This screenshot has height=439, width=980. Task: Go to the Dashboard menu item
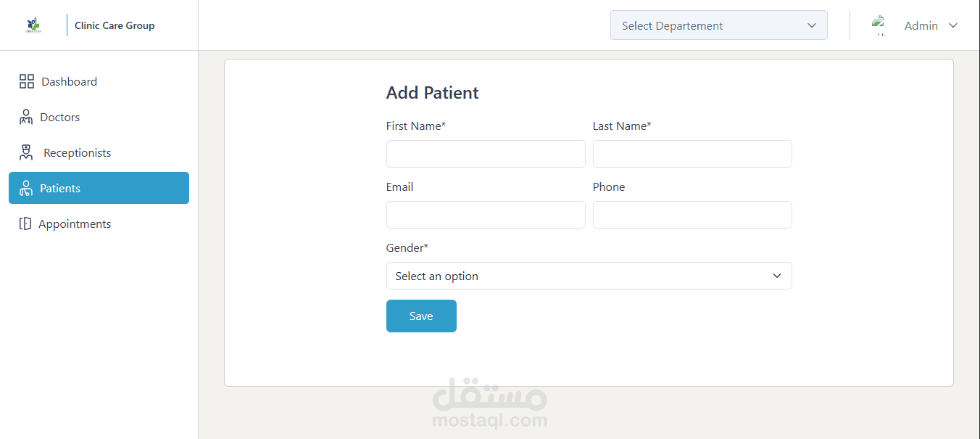click(x=69, y=81)
